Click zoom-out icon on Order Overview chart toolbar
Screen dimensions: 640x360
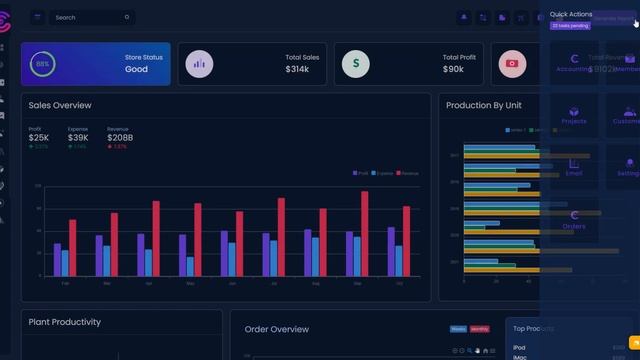[462, 351]
